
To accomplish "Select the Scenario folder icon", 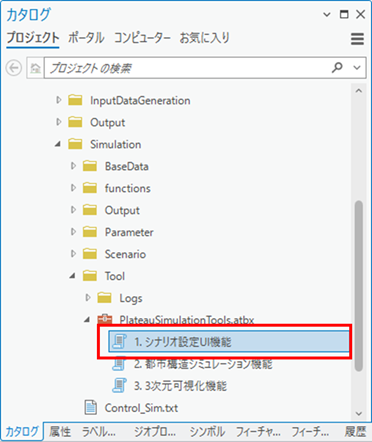I will tap(90, 254).
